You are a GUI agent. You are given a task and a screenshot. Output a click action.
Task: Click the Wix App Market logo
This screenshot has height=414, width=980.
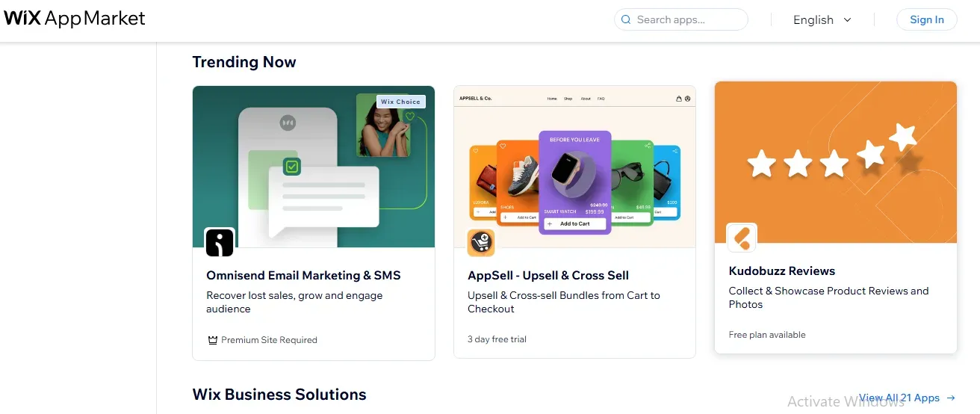(x=75, y=19)
